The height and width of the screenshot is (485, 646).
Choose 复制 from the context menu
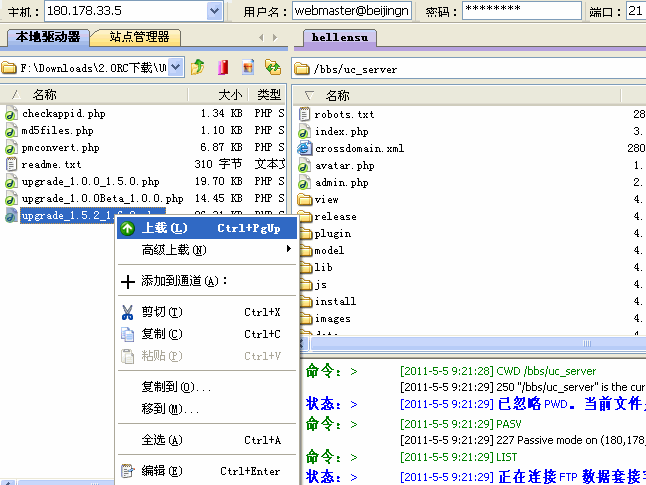coord(207,334)
